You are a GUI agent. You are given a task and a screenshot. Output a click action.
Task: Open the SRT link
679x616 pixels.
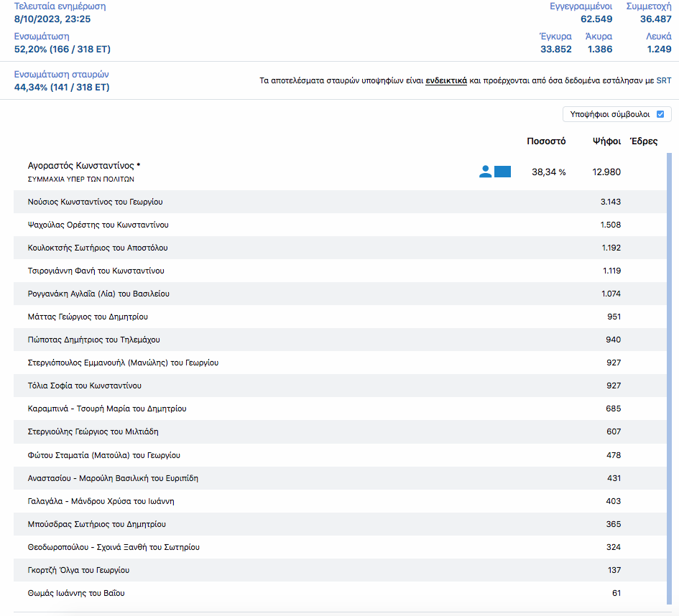click(x=663, y=81)
